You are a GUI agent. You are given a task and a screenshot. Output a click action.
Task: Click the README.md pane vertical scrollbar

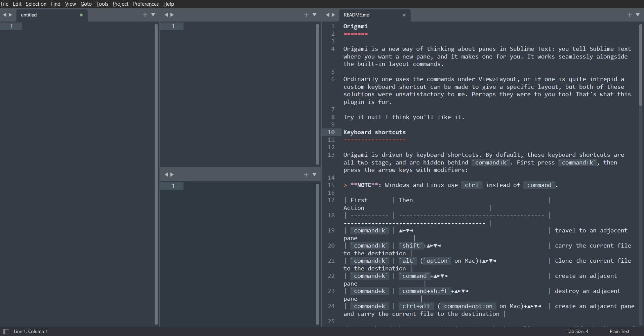click(x=641, y=65)
